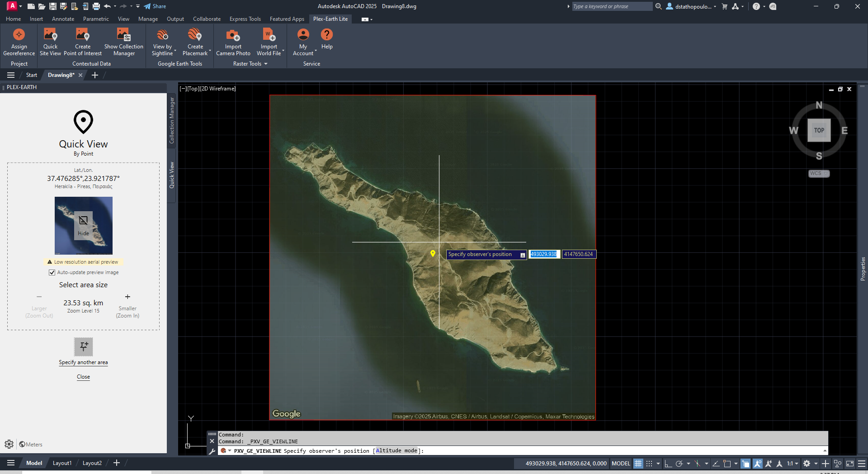868x474 pixels.
Task: Open ribbon minimize options dropdown
Action: [x=367, y=19]
